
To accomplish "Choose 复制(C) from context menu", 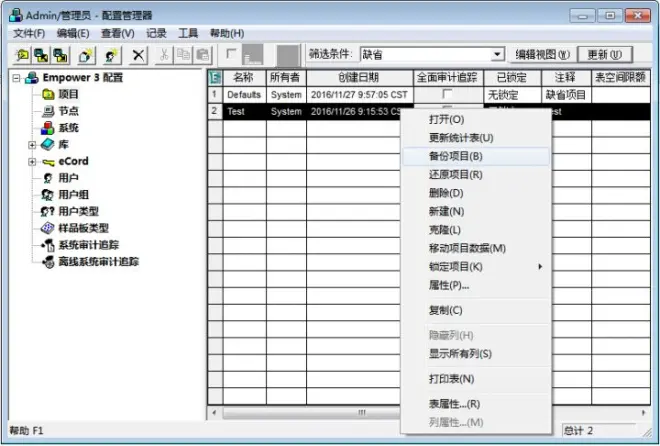I will click(476, 311).
